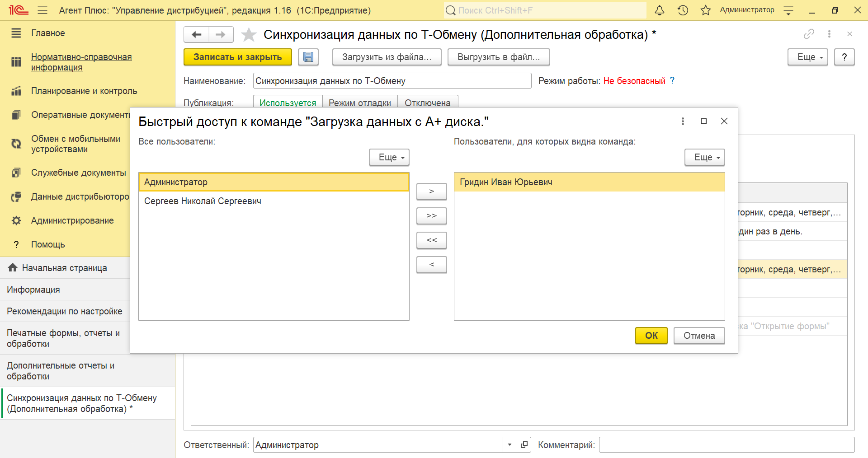Save with the floppy disk icon

308,57
